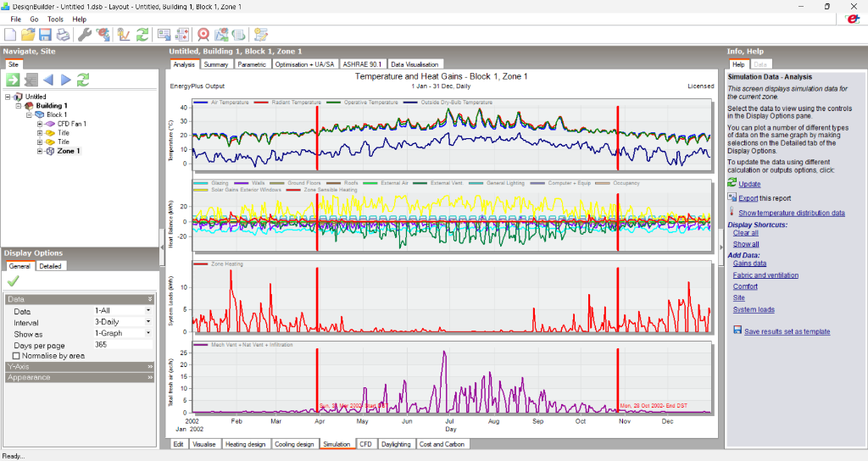Open the Data 1-All dropdown
This screenshot has width=868, height=461.
pos(148,310)
